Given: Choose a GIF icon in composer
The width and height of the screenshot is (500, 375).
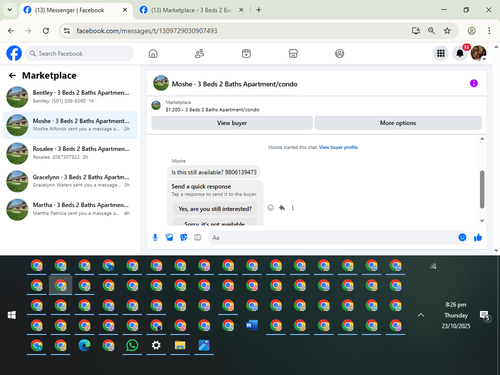Looking at the screenshot, I should click(x=198, y=237).
